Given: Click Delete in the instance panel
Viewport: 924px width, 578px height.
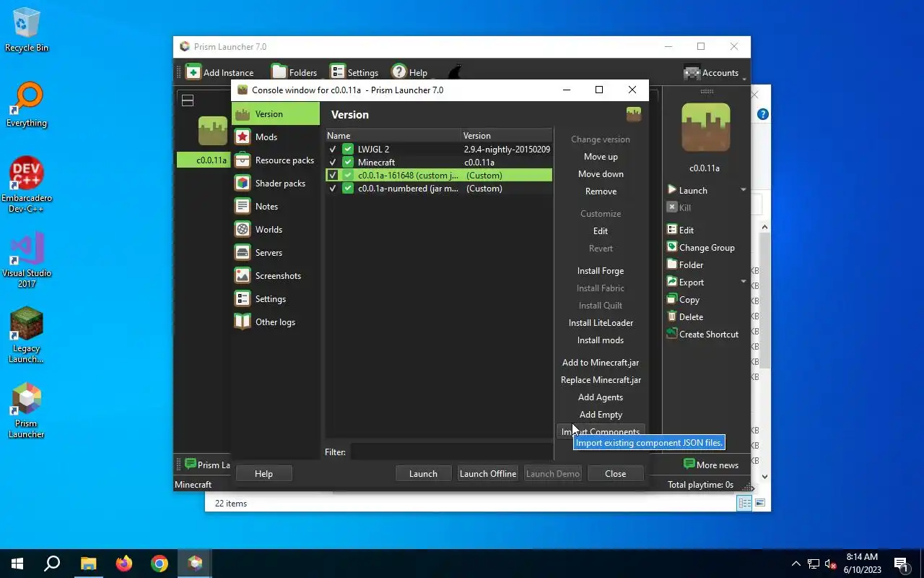Looking at the screenshot, I should pyautogui.click(x=684, y=316).
